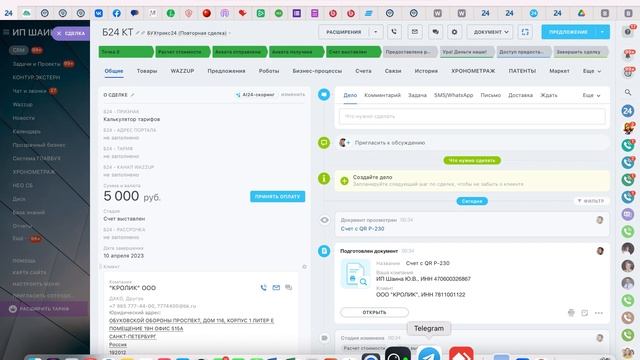Open Чат и звонки in sidebar
This screenshot has height=360, width=640.
click(29, 91)
